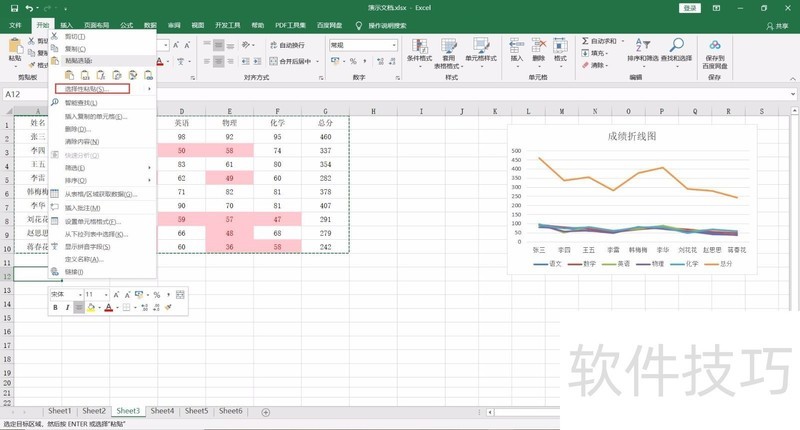This screenshot has width=800, height=430.
Task: Click the Paste Transpose icon in context menu
Action: (x=117, y=75)
